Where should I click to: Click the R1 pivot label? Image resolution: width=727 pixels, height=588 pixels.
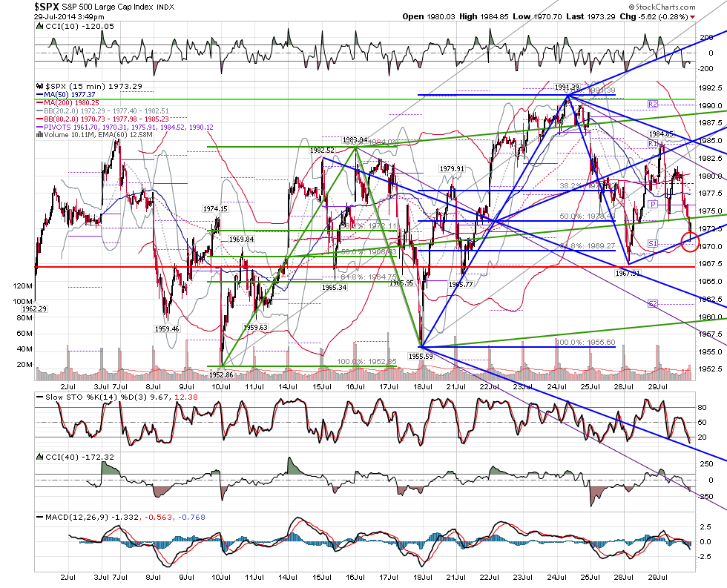pyautogui.click(x=653, y=144)
